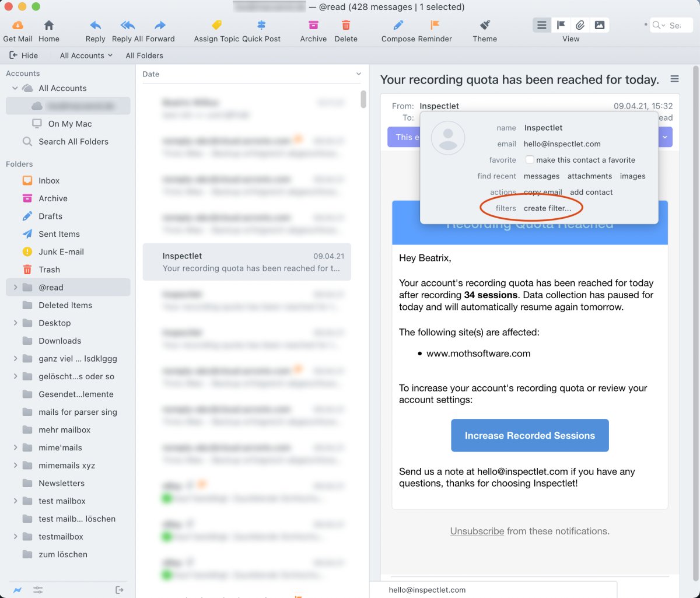Screen dimensions: 700x598
Task: Expand the ganz viel folder
Action: (x=15, y=359)
